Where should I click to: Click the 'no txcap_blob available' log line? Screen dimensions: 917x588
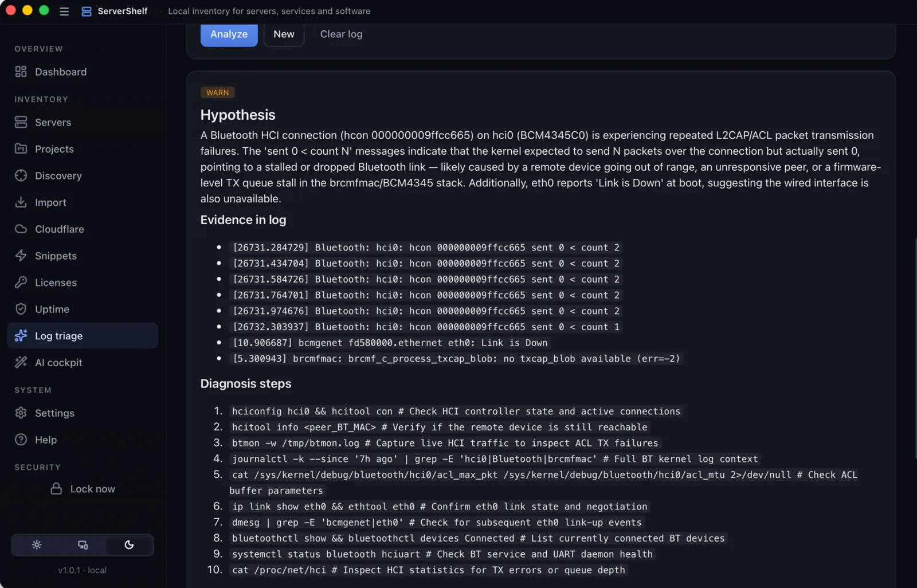456,359
